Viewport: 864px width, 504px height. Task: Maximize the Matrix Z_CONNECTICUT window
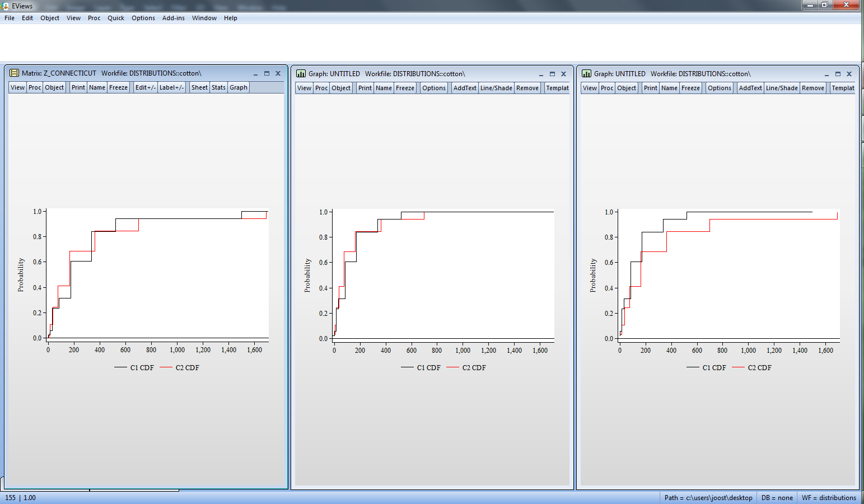click(x=267, y=73)
